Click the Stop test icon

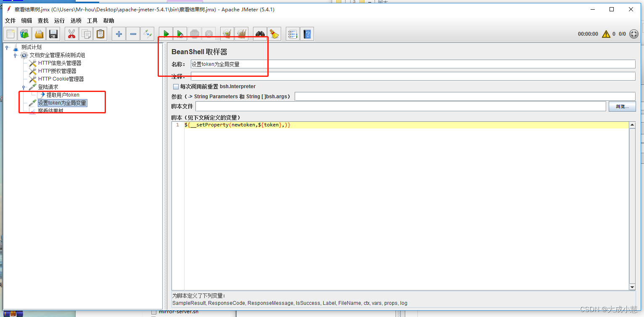pos(195,34)
